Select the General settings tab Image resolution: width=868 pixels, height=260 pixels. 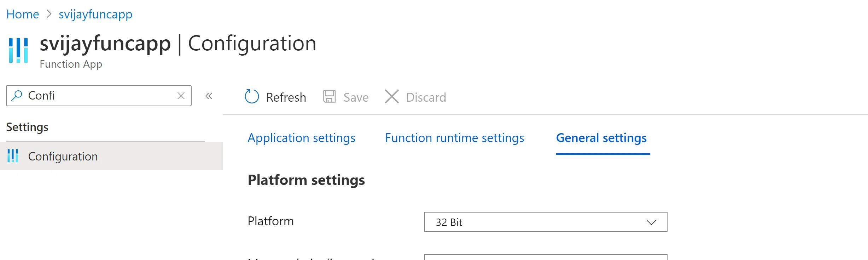tap(601, 138)
